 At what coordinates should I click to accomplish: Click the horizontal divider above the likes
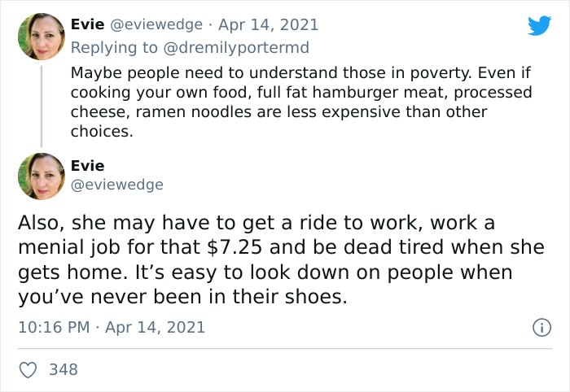coord(285,349)
